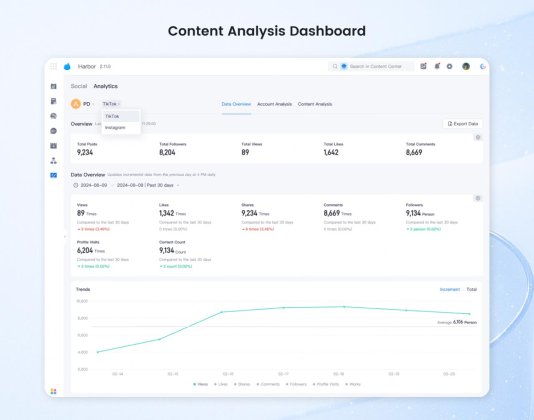Expand the TikTok platform dropdown

[x=111, y=104]
